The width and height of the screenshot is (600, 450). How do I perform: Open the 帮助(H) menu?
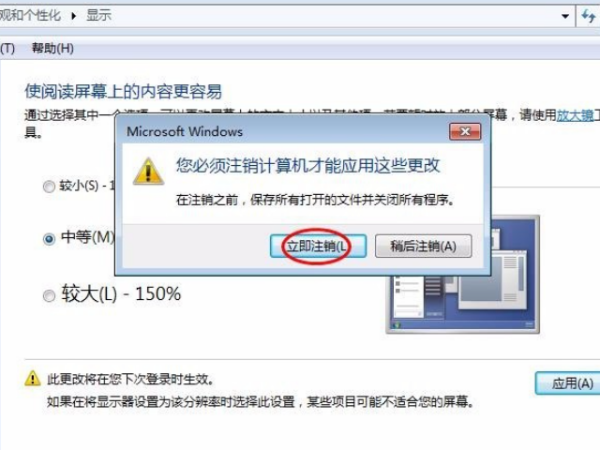tap(53, 48)
